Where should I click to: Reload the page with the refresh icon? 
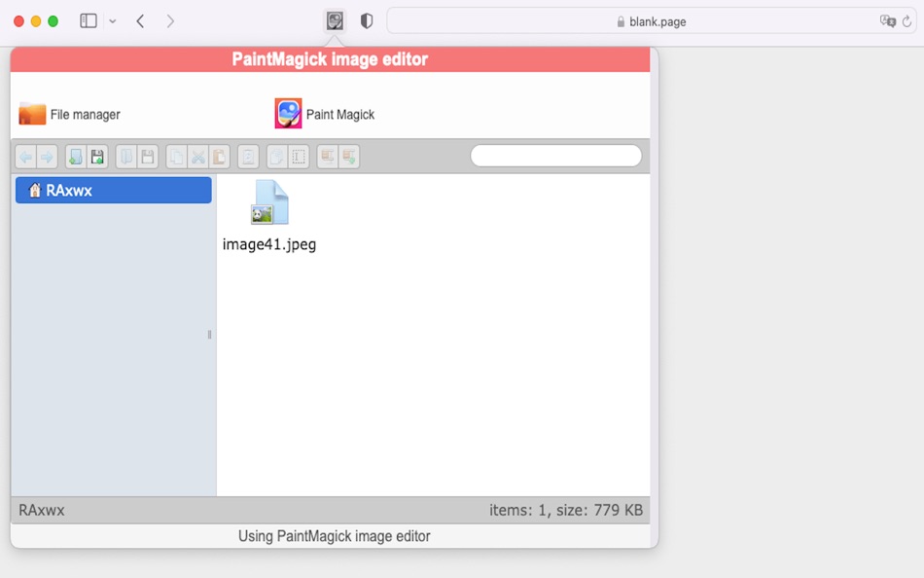[x=906, y=21]
